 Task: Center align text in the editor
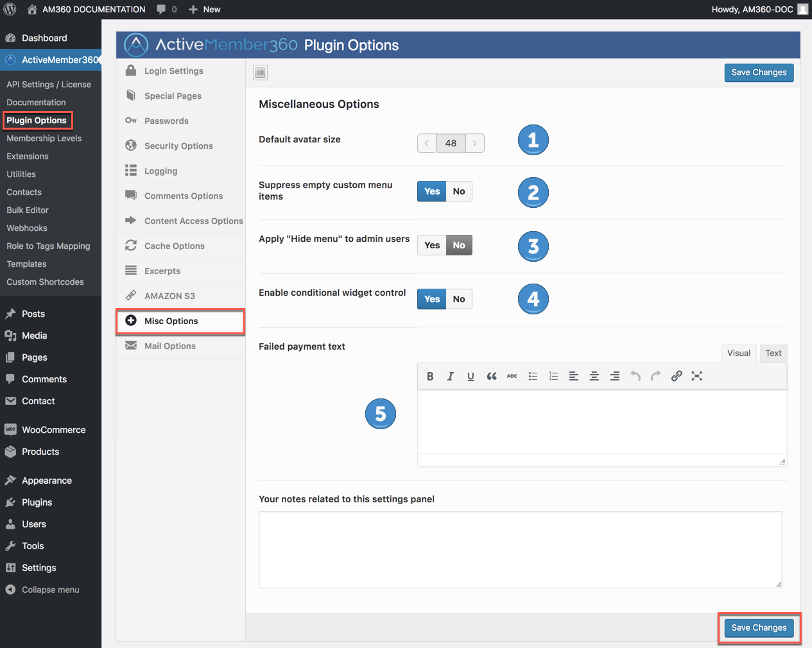coord(594,377)
